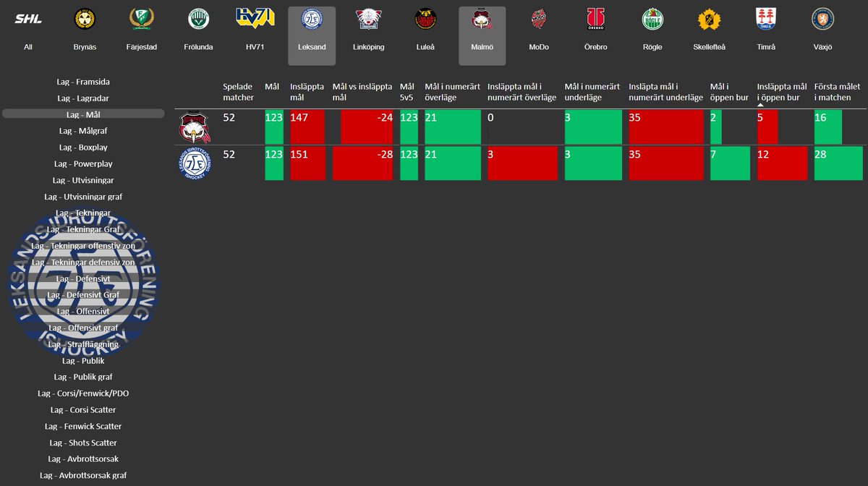Deselect the Leksand team logo
The width and height of the screenshot is (868, 486).
pyautogui.click(x=312, y=19)
